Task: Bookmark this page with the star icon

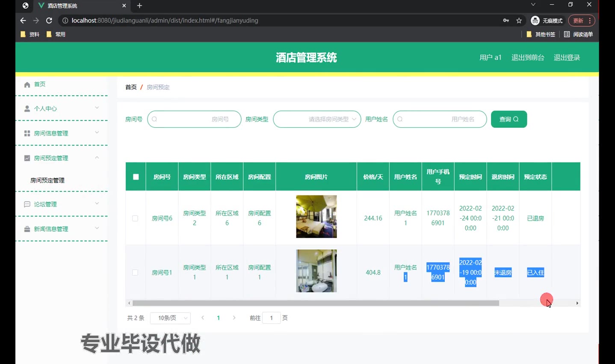Action: (519, 21)
